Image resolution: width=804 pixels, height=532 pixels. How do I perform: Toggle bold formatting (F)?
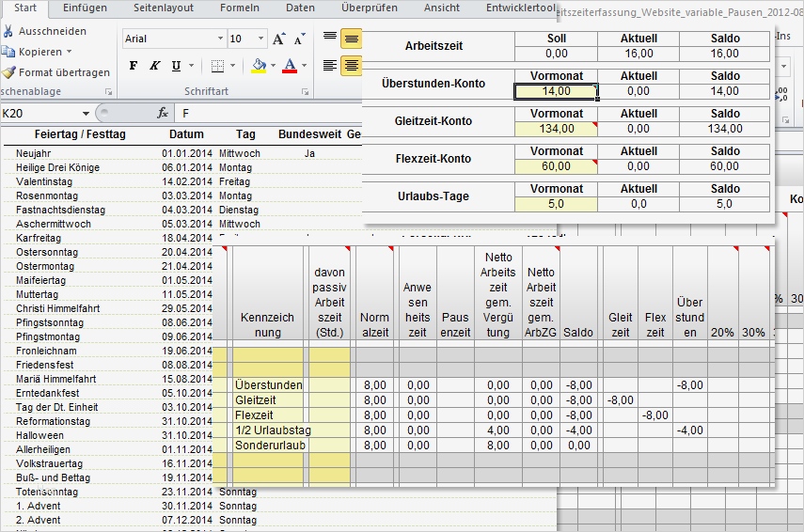click(x=133, y=66)
